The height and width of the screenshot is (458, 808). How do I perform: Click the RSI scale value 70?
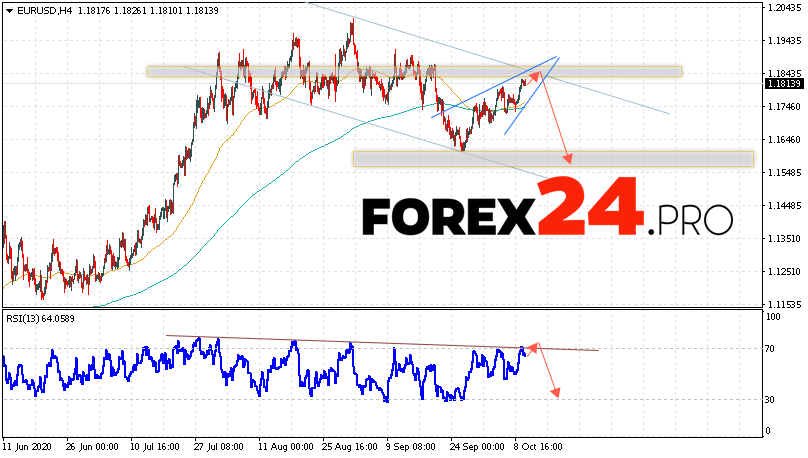[770, 349]
